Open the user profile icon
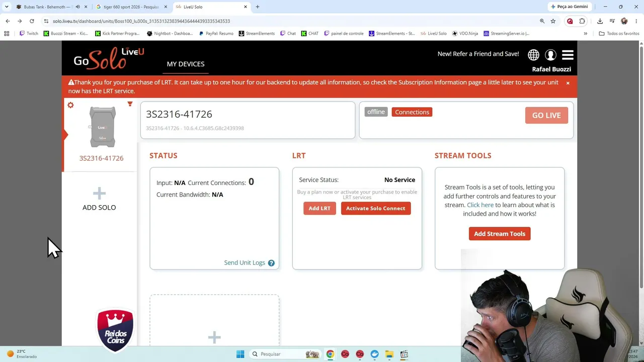644x362 pixels. pos(550,55)
